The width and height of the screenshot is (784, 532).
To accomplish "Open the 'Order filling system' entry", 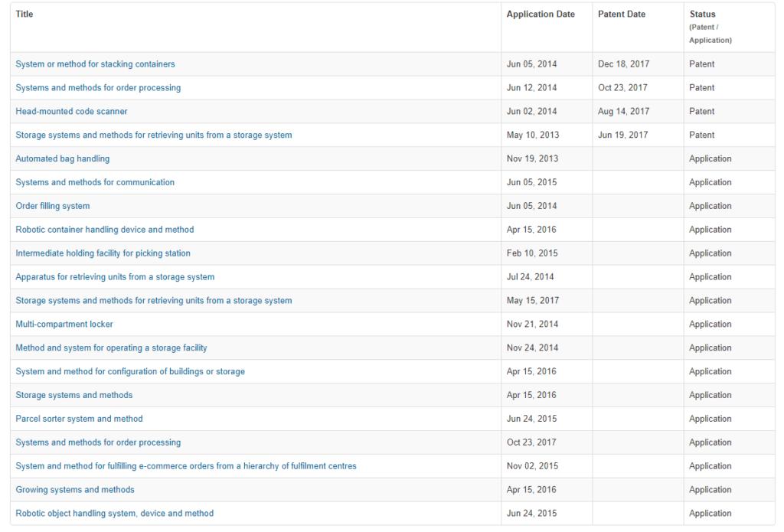I will pyautogui.click(x=53, y=207).
